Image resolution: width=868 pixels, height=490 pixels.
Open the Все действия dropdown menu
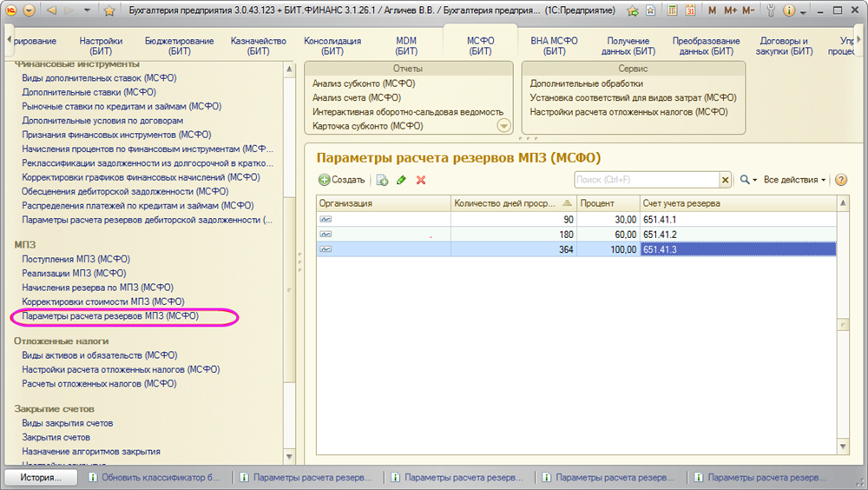coord(794,180)
